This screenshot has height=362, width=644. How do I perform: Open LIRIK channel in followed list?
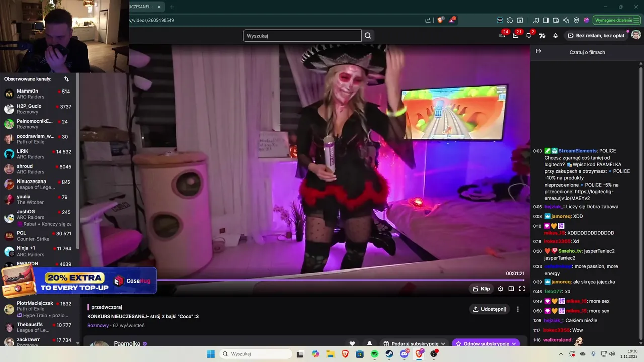[38, 154]
